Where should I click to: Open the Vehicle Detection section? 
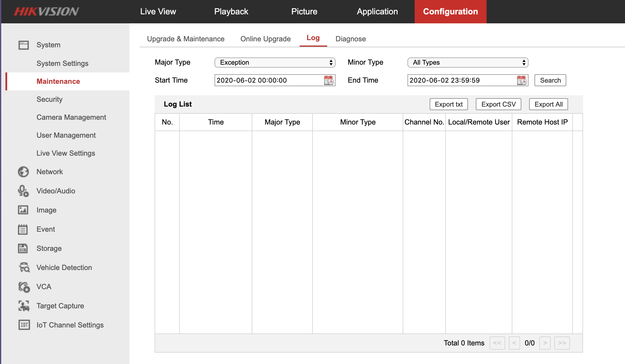pos(64,267)
